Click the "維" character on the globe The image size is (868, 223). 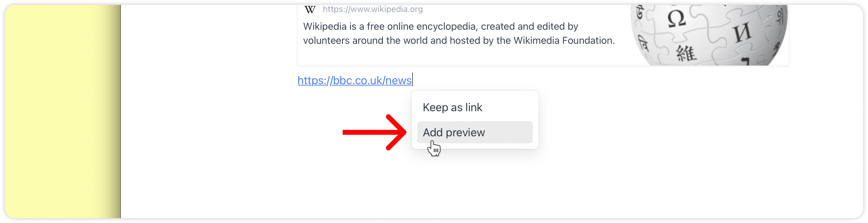(x=686, y=54)
